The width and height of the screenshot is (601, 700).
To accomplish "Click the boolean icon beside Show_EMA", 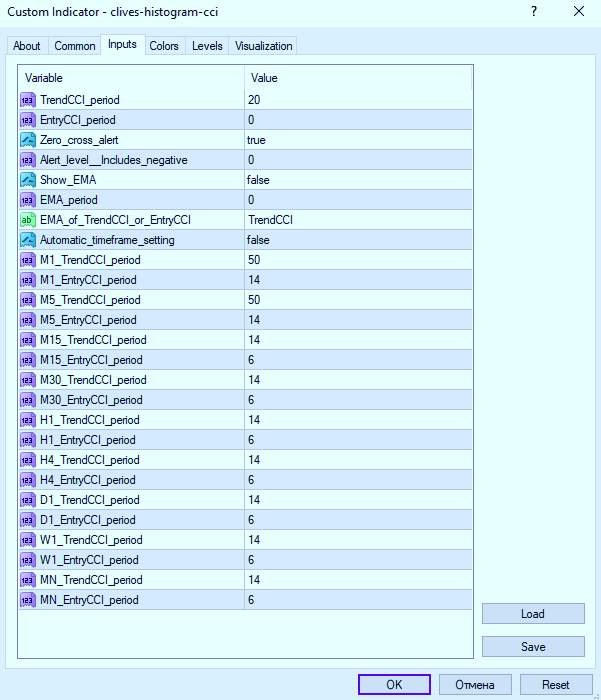I will pos(28,180).
